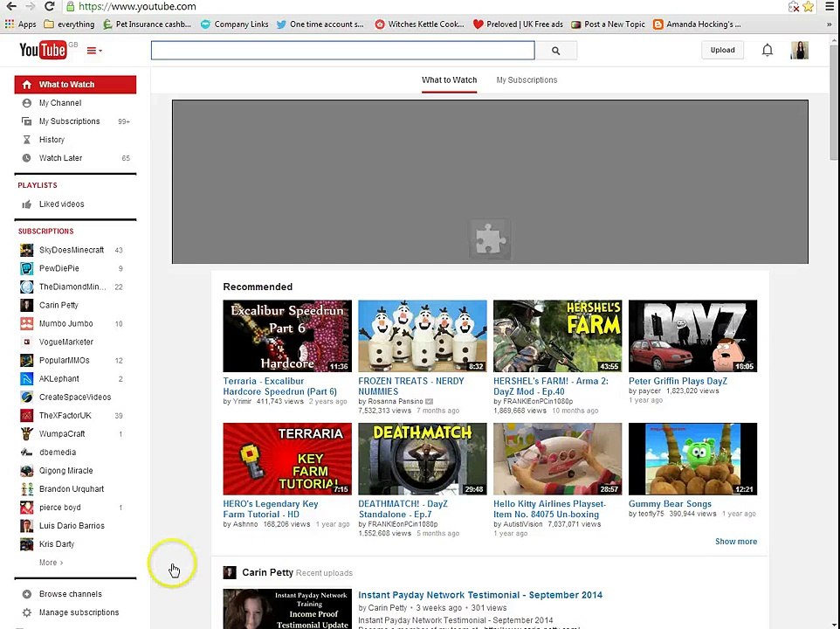Open the account avatar menu
Viewport: 840px width, 629px height.
799,51
